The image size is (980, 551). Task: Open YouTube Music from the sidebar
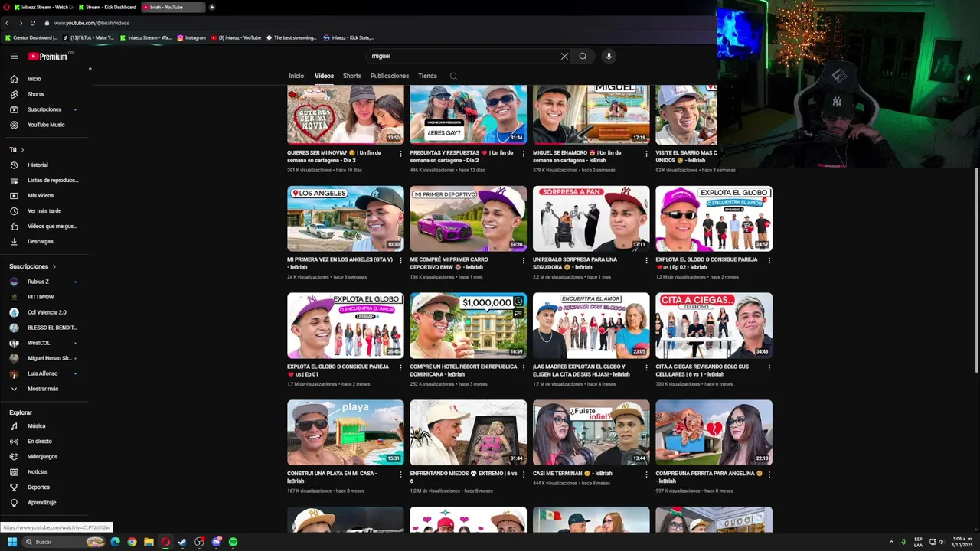[46, 125]
